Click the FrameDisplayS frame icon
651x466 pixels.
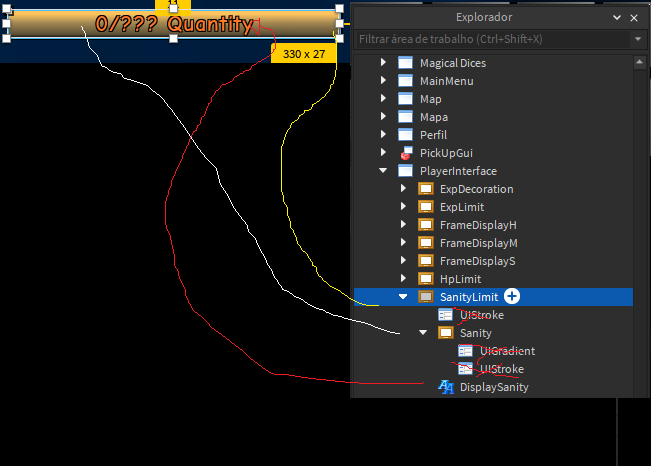(426, 261)
